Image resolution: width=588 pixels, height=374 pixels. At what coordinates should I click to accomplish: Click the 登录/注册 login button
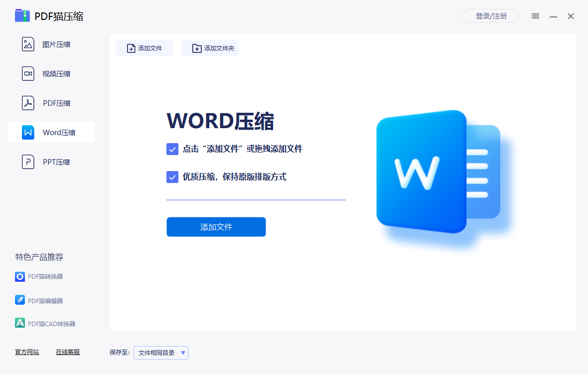491,16
